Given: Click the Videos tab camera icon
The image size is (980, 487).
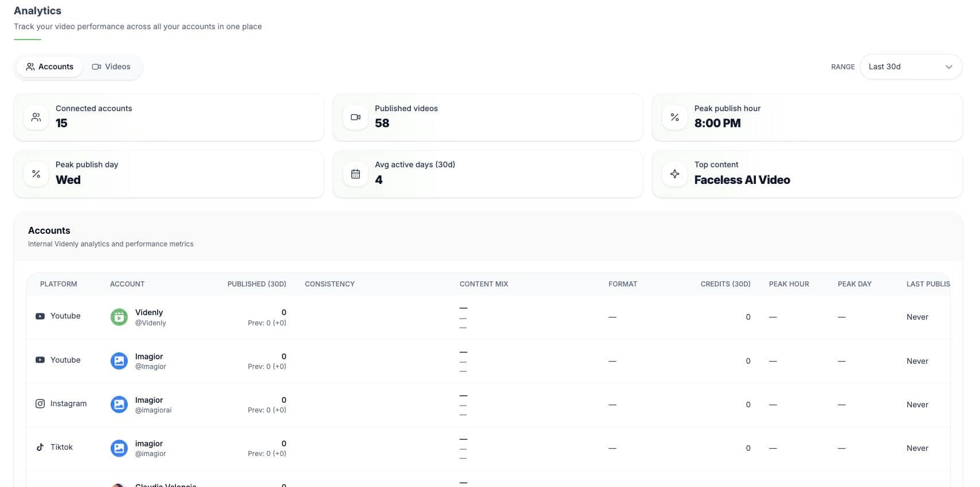Looking at the screenshot, I should (96, 66).
